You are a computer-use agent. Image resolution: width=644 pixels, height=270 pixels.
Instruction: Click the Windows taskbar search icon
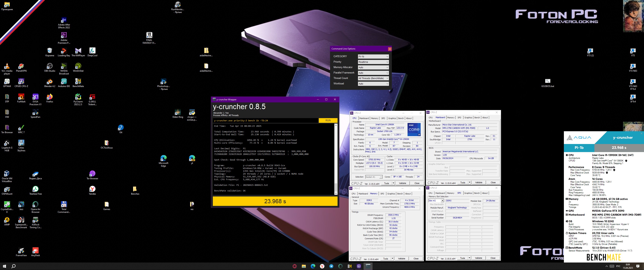[14, 266]
